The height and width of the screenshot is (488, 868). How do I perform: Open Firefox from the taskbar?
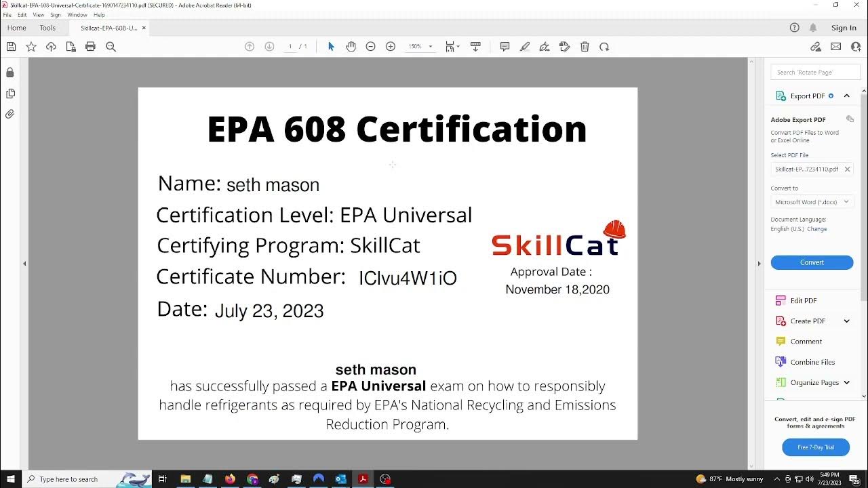click(230, 479)
